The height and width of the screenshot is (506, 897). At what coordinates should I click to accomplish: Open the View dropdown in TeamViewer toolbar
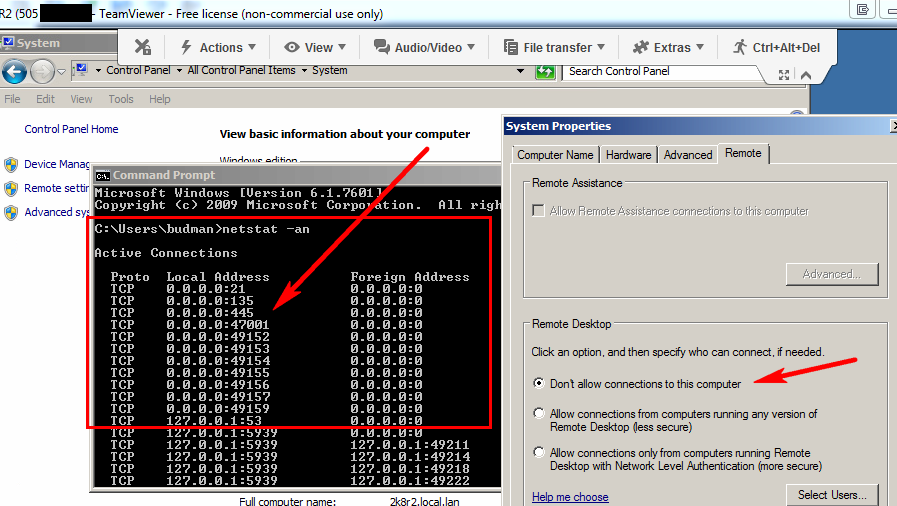[315, 47]
